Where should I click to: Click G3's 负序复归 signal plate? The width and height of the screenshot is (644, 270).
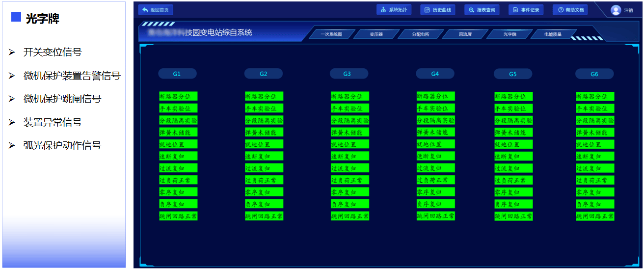[x=350, y=204]
